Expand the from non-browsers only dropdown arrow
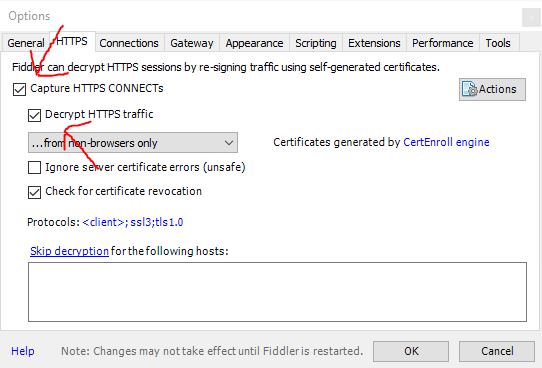This screenshot has height=368, width=542. point(228,143)
